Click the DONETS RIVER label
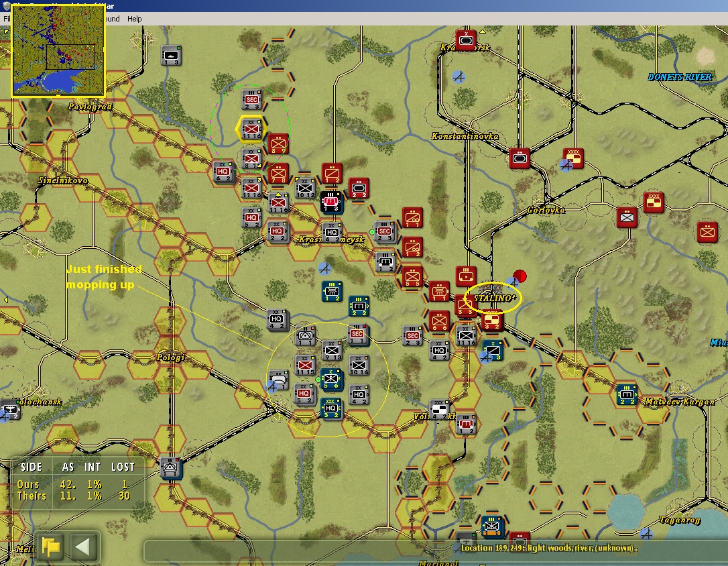Image resolution: width=728 pixels, height=566 pixels. 679,76
